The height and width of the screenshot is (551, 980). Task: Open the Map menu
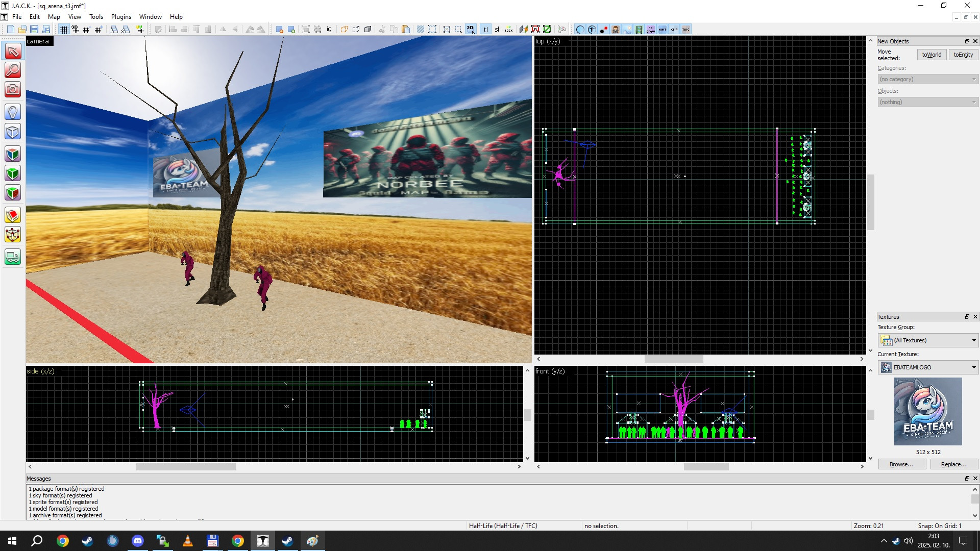(54, 16)
